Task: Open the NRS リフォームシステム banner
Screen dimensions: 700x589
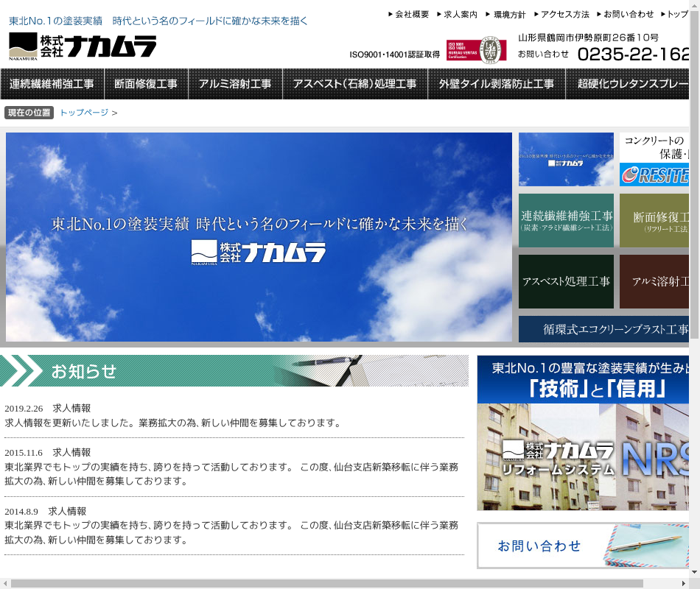Action: point(583,433)
